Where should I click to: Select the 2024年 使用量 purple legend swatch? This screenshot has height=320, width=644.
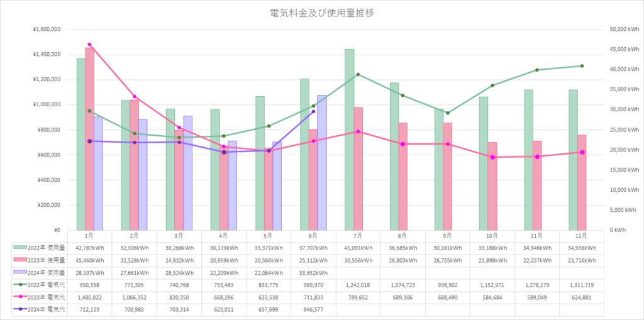pyautogui.click(x=19, y=272)
